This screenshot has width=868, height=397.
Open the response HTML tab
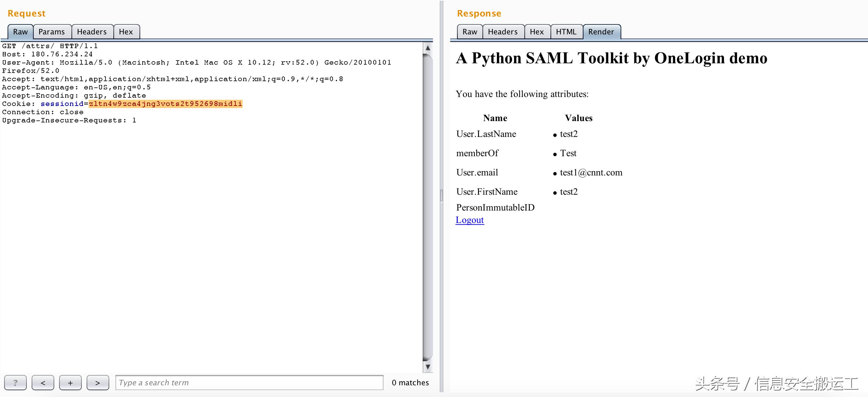pos(566,32)
